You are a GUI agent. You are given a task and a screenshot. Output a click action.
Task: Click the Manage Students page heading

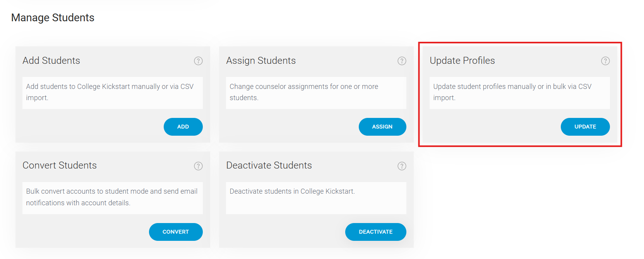(53, 18)
